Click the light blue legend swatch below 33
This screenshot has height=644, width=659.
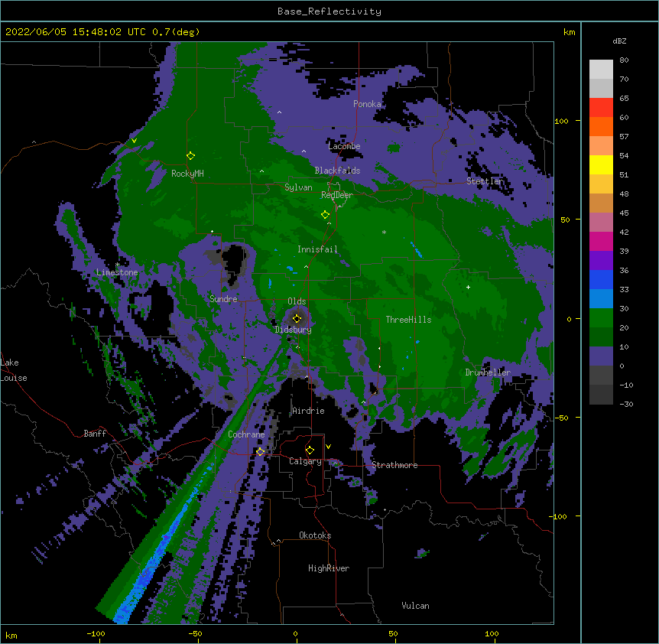601,299
